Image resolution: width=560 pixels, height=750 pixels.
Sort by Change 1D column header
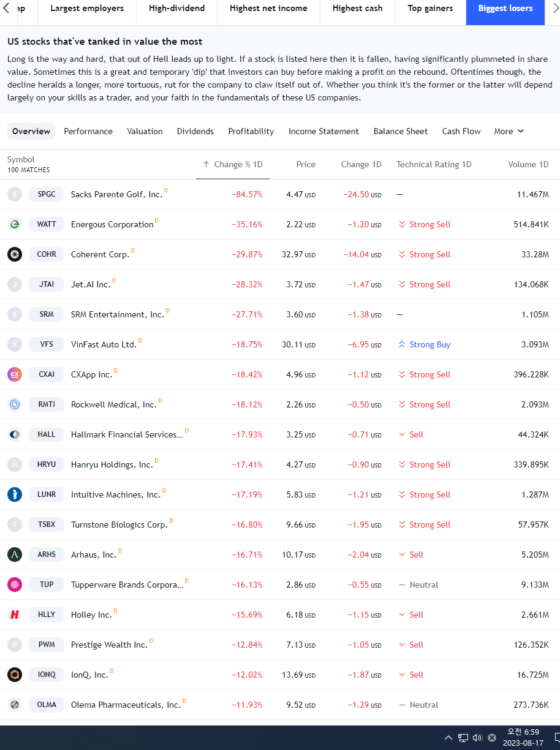click(x=361, y=164)
